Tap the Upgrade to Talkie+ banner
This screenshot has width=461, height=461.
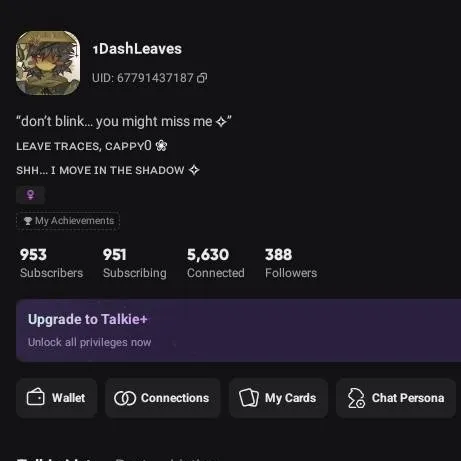point(238,330)
